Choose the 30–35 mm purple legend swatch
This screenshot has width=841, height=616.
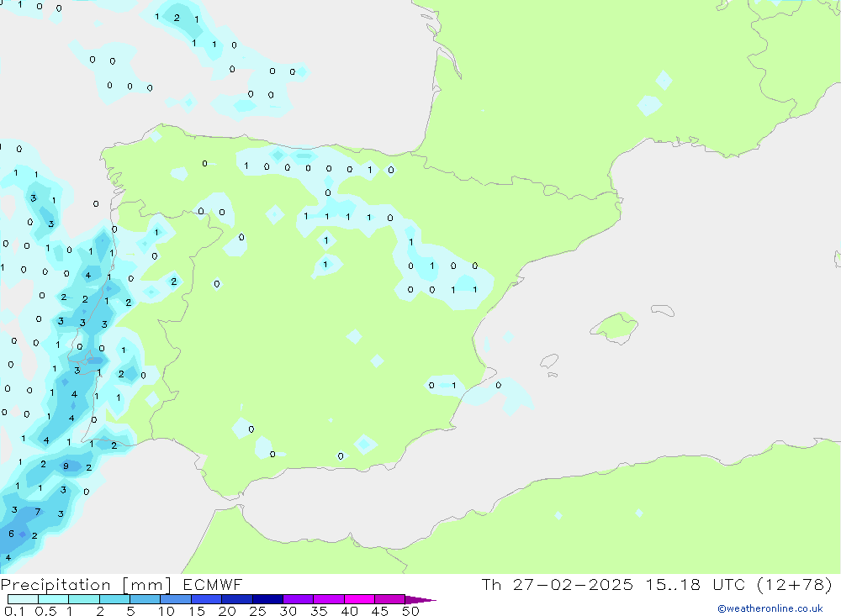298,599
